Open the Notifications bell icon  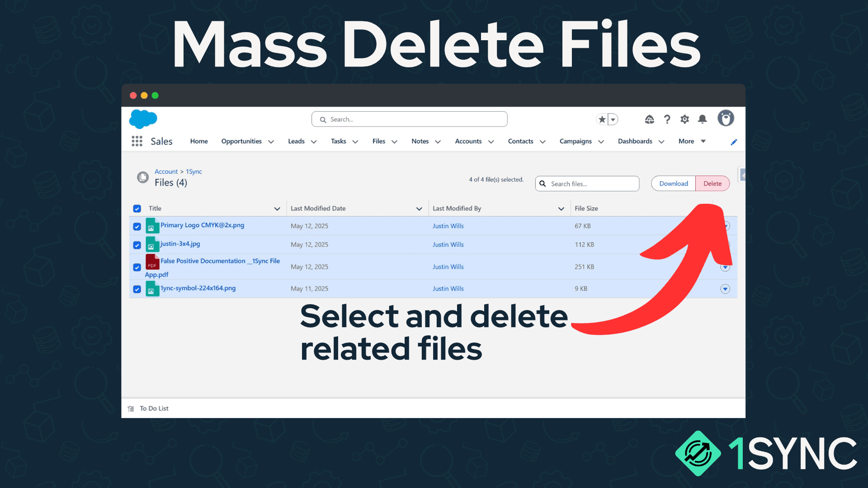[702, 119]
